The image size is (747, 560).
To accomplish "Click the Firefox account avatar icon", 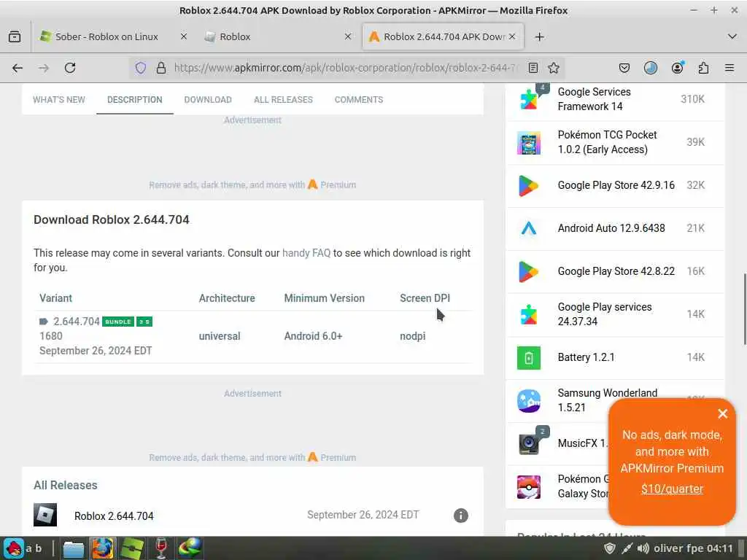I will [x=677, y=68].
